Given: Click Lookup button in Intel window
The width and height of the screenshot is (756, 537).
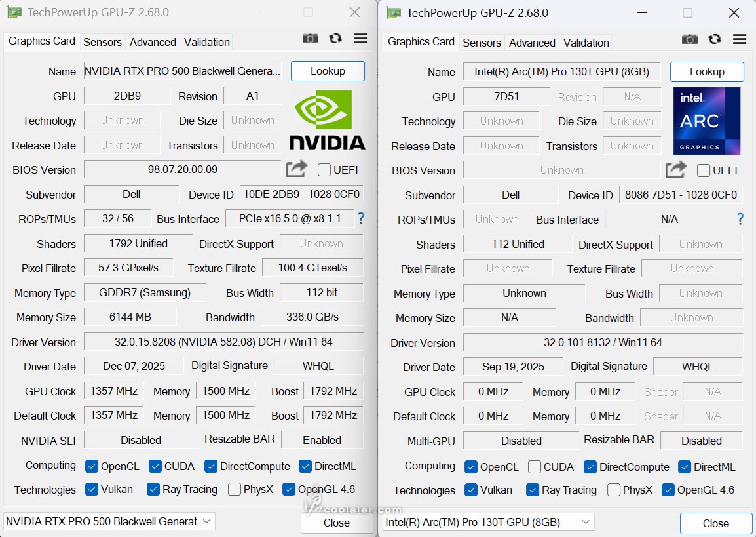Looking at the screenshot, I should [708, 71].
